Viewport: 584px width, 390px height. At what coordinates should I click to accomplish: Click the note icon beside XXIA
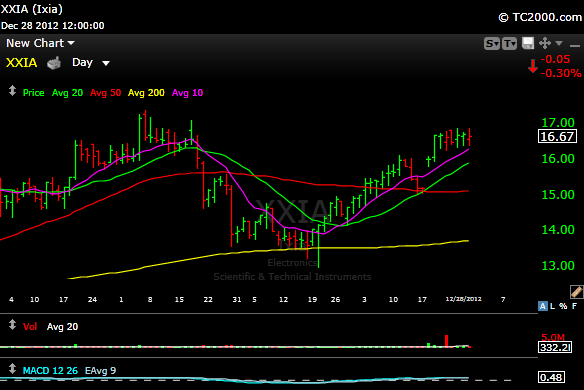54,63
